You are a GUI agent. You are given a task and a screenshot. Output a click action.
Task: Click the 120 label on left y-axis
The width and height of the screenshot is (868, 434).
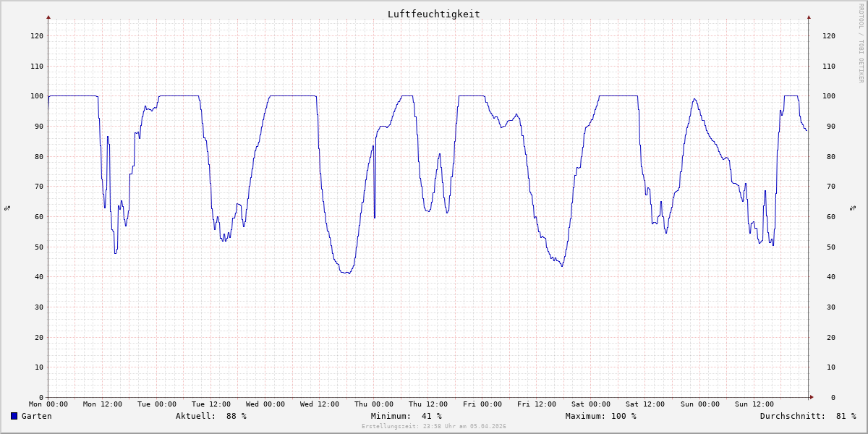pos(37,35)
